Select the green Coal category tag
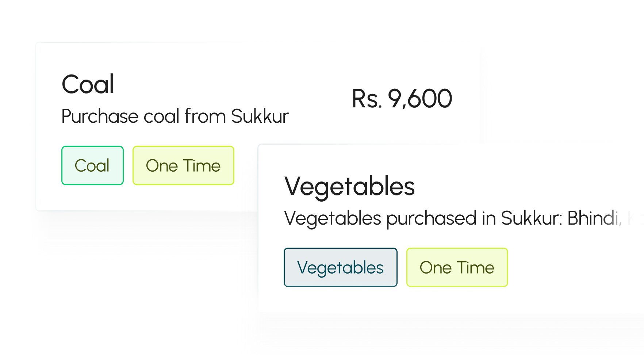The height and width of the screenshot is (355, 644). [x=92, y=165]
